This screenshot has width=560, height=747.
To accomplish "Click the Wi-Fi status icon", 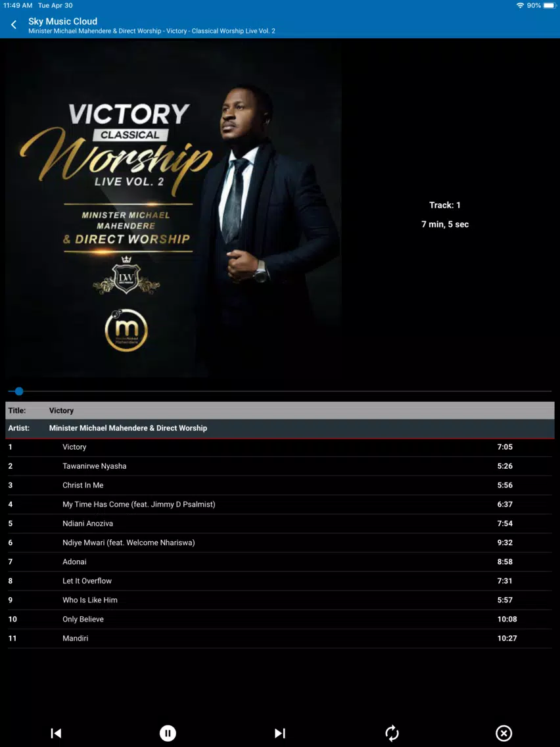I will 520,5.
